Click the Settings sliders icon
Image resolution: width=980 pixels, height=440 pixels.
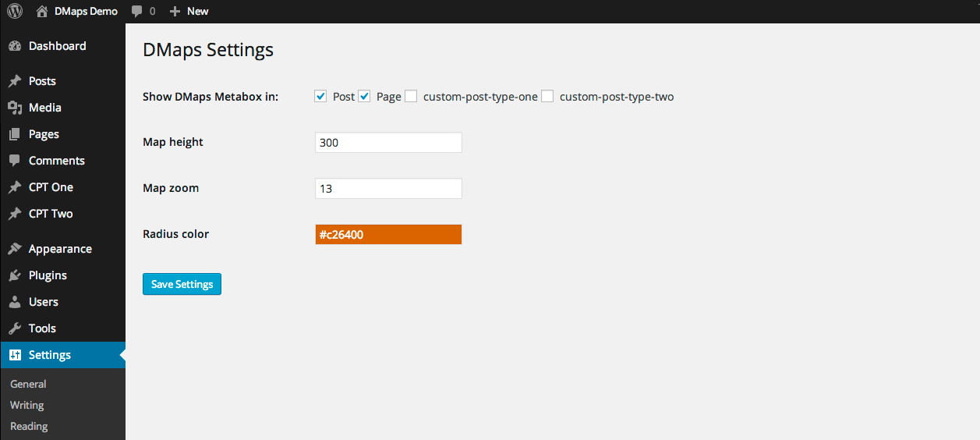[14, 355]
